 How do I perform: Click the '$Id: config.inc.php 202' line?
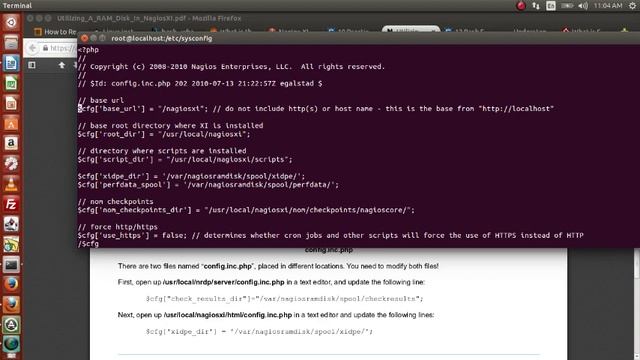200,83
